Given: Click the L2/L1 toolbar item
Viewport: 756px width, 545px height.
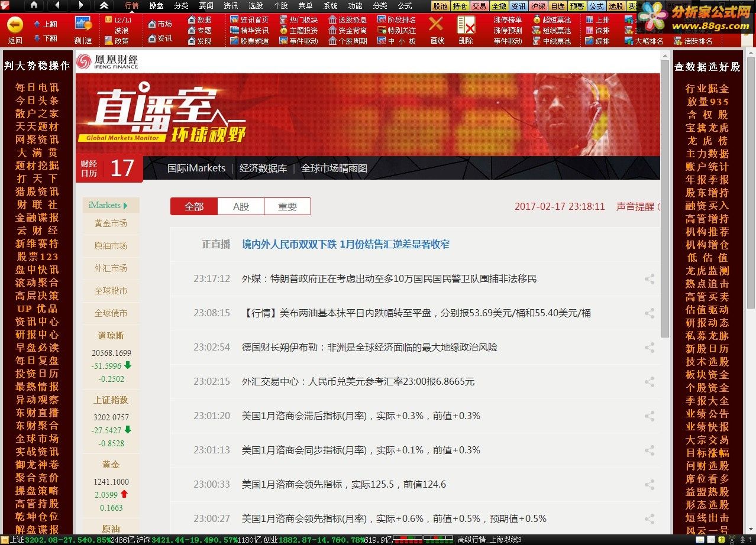Looking at the screenshot, I should (x=118, y=20).
